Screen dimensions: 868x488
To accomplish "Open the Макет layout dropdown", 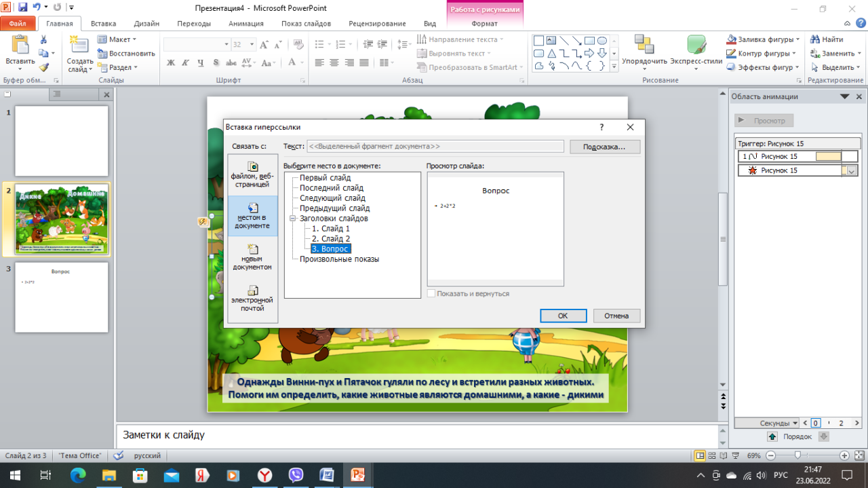I will point(117,39).
